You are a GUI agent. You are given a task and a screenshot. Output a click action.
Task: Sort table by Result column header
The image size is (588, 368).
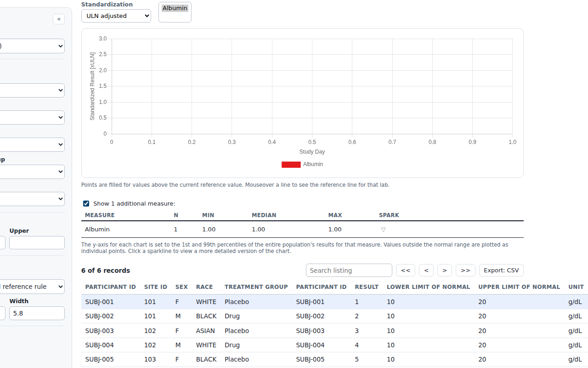click(x=367, y=287)
